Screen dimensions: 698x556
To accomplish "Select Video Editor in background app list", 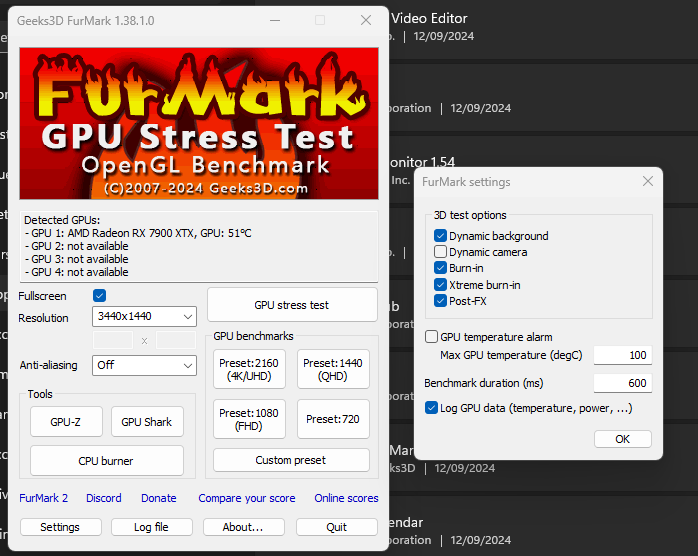I will tap(429, 18).
